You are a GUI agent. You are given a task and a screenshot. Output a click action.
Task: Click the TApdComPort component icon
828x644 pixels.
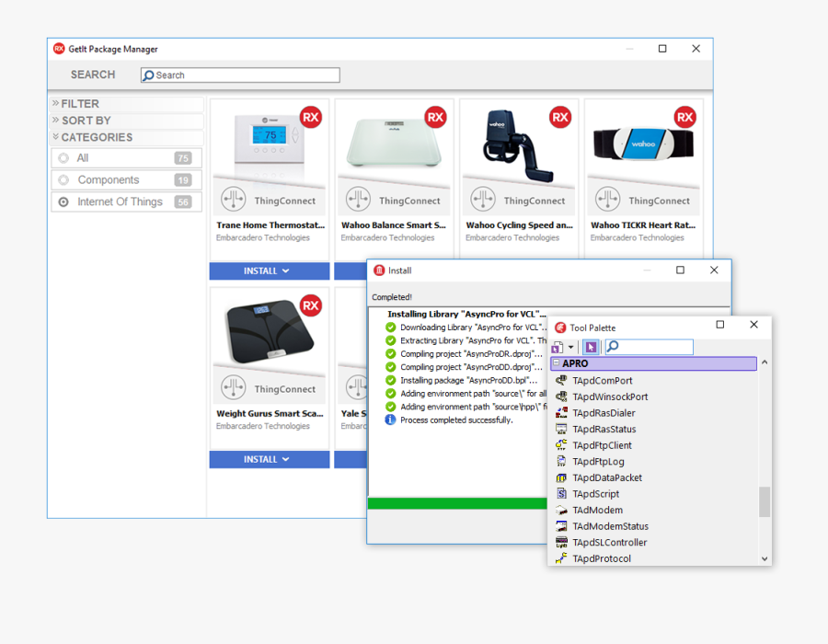(x=561, y=380)
